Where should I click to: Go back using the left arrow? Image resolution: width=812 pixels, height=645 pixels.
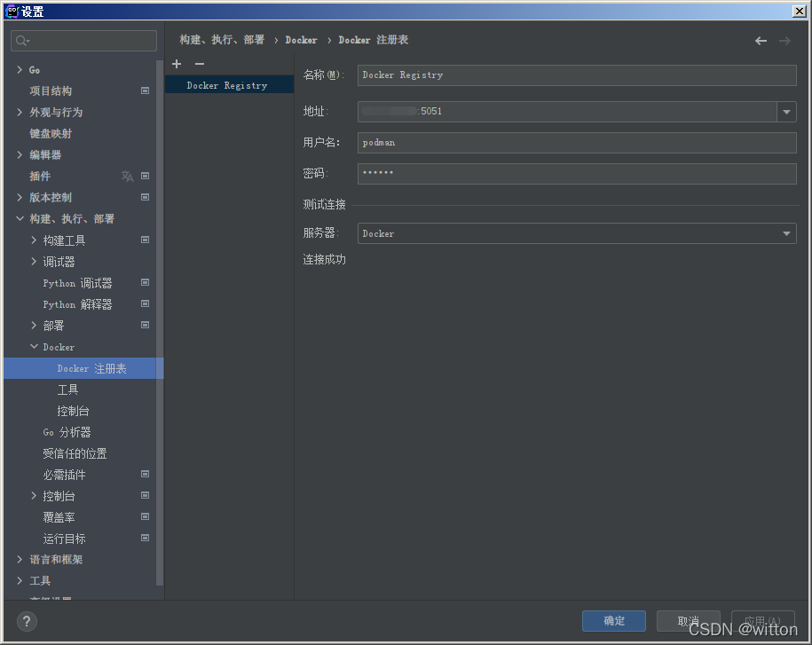(x=761, y=41)
